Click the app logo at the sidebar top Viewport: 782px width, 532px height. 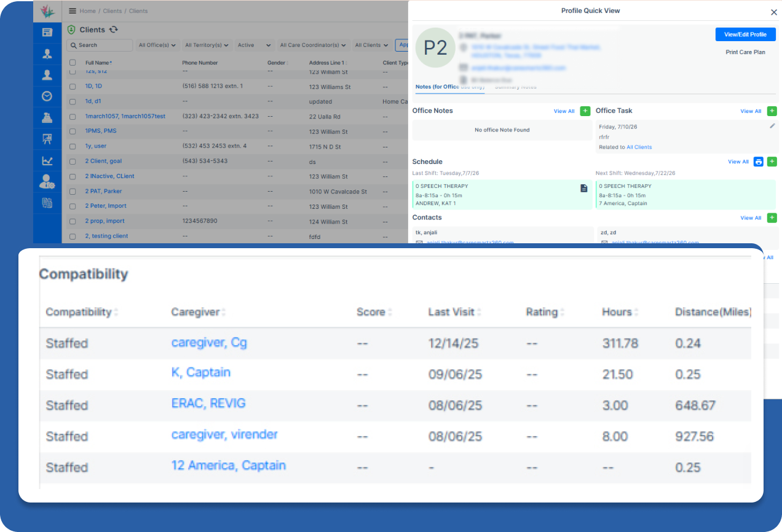(x=47, y=11)
